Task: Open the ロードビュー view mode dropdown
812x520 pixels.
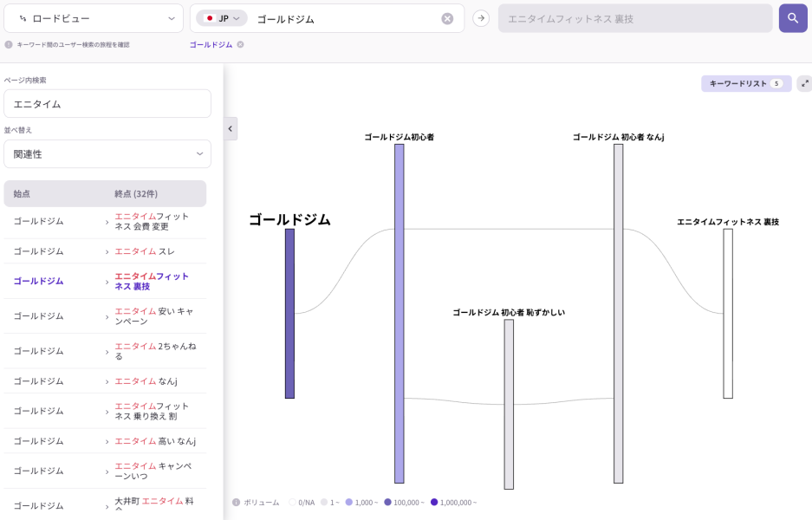Action: [x=94, y=17]
